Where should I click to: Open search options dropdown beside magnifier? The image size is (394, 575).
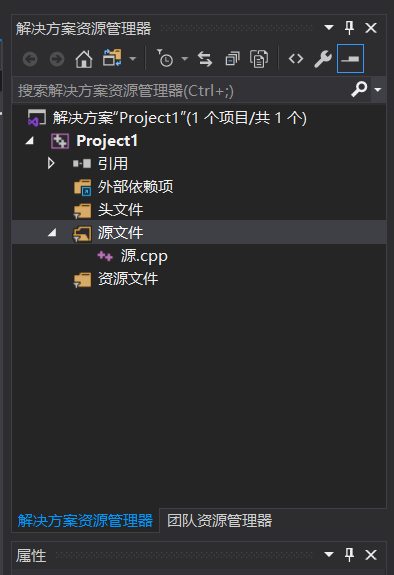378,89
